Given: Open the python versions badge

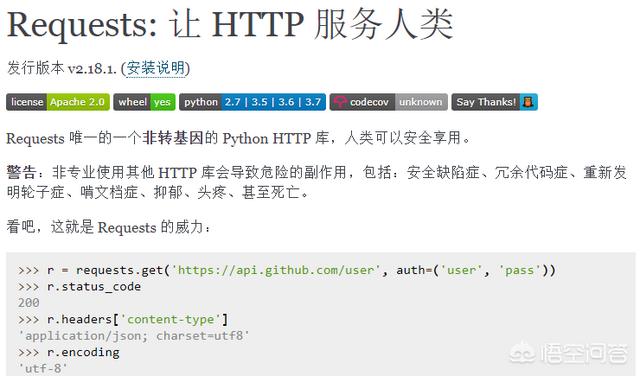Looking at the screenshot, I should (x=252, y=102).
